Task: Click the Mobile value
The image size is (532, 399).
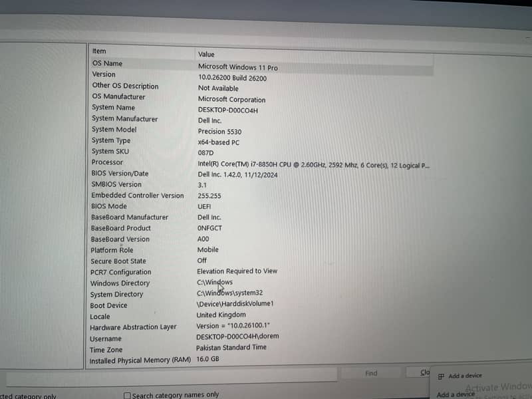Action: (208, 250)
